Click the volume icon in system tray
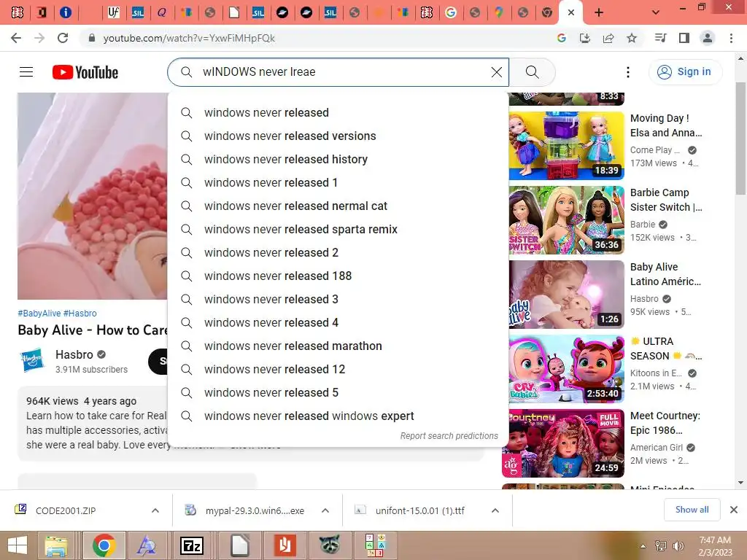747x560 pixels. (x=678, y=545)
